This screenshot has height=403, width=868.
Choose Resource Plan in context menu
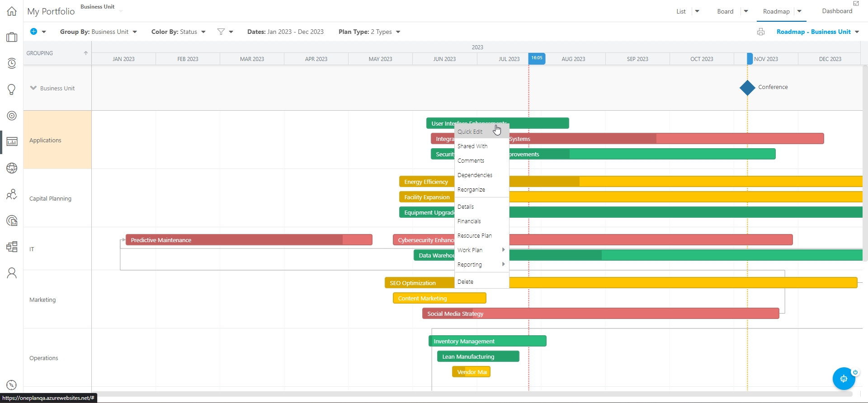pyautogui.click(x=482, y=235)
